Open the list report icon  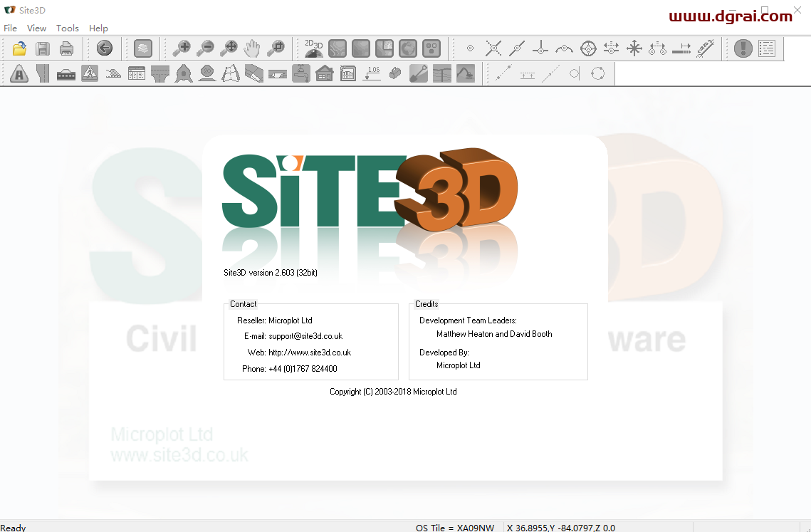767,48
